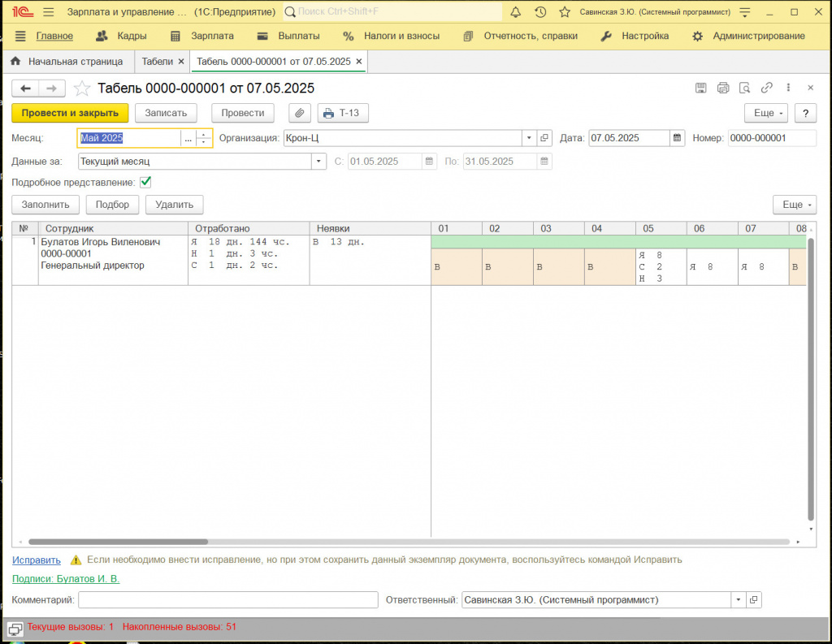Open the Организация Крон-Ц record icon
Screen dimensions: 832x644
pos(544,138)
